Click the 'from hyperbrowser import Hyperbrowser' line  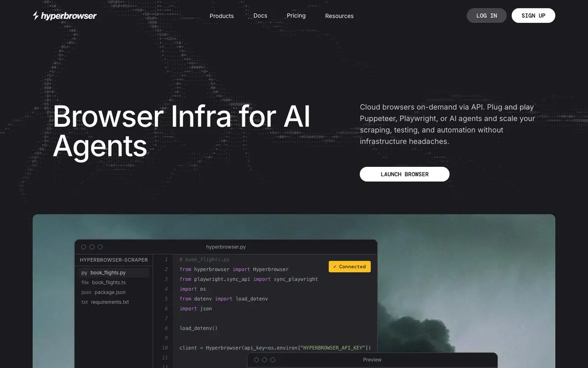pos(234,269)
